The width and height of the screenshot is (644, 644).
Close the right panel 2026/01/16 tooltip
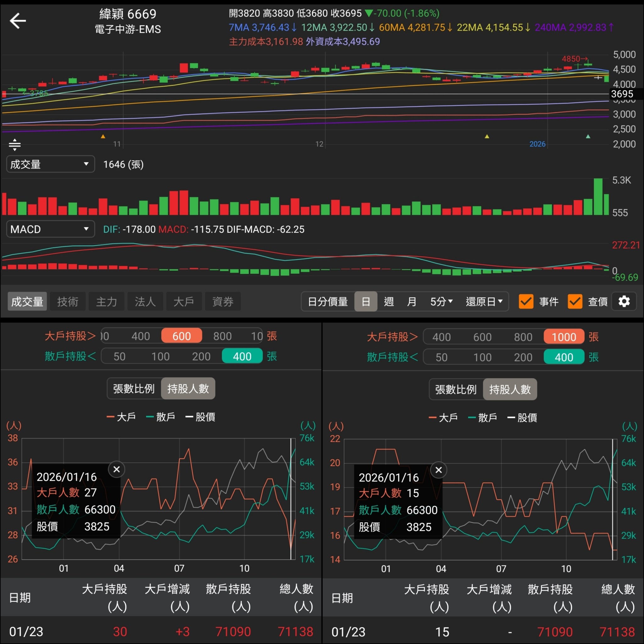click(439, 470)
